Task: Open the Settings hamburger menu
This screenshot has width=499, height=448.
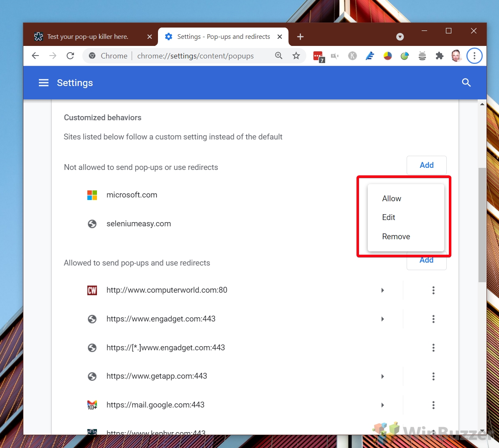Action: [x=43, y=83]
